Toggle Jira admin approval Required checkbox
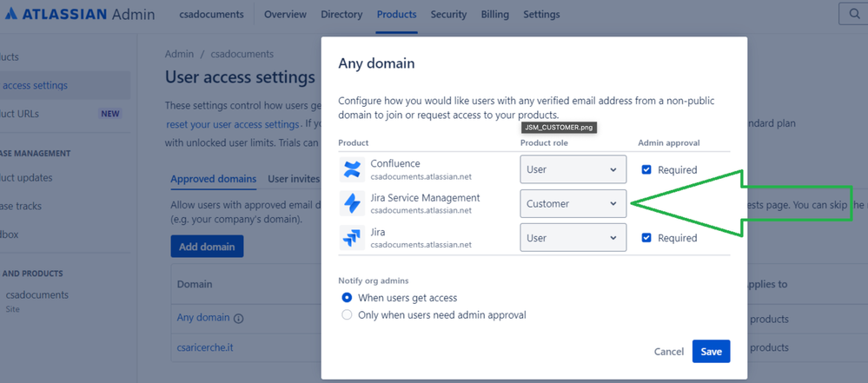Viewport: 868px width, 383px height. coord(646,238)
